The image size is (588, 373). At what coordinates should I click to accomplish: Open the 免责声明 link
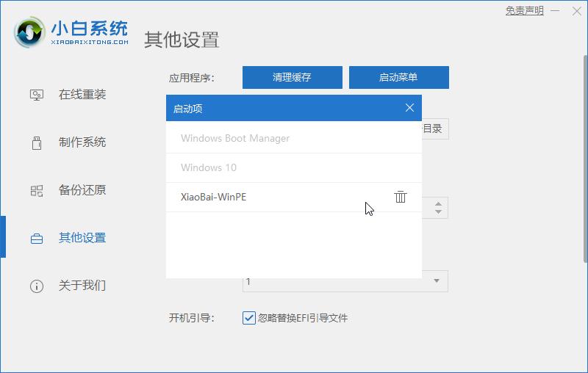click(x=524, y=10)
